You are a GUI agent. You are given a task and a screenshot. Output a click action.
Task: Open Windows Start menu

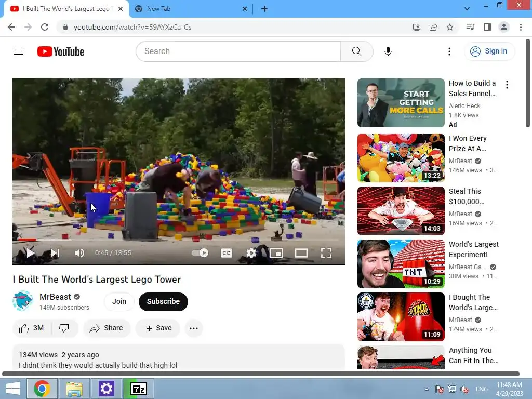(12, 389)
